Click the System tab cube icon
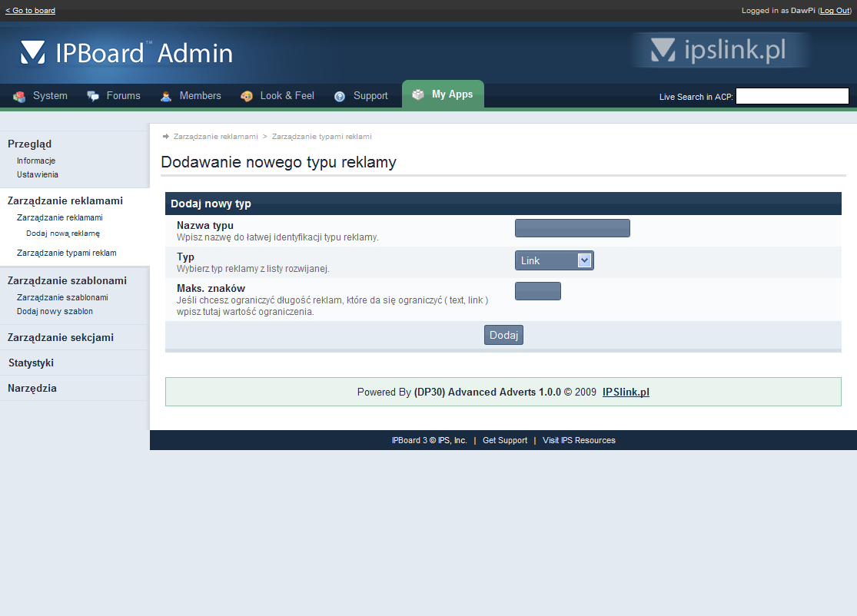 pyautogui.click(x=19, y=97)
